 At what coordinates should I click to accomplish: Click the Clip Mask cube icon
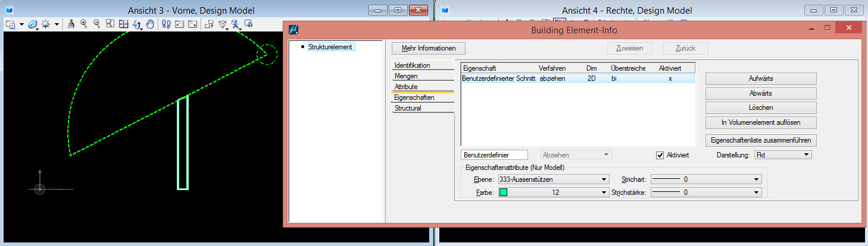click(x=249, y=24)
